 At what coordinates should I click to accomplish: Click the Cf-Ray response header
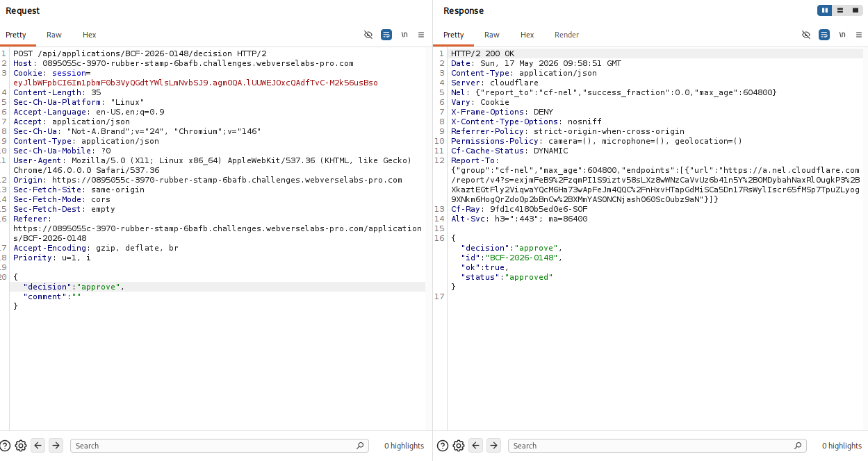click(x=519, y=209)
